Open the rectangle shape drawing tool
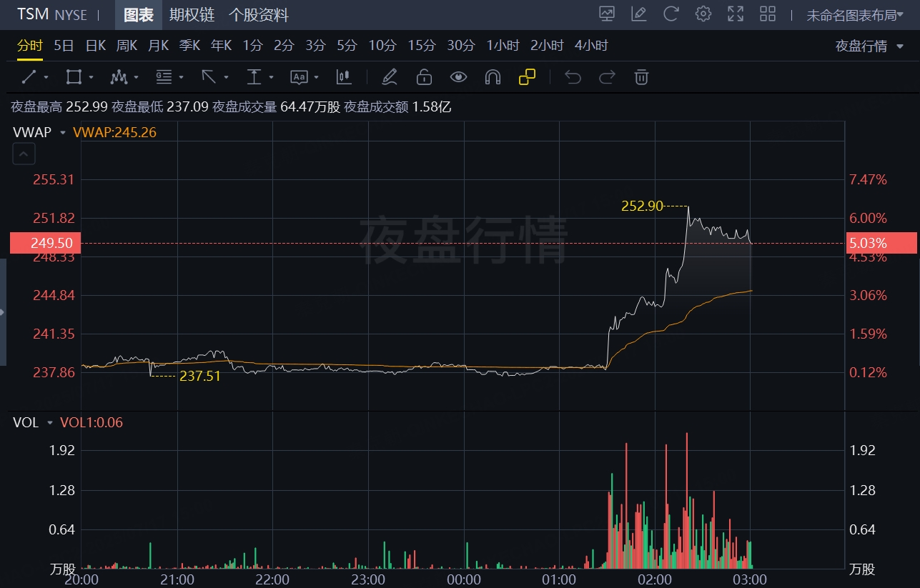 click(74, 76)
